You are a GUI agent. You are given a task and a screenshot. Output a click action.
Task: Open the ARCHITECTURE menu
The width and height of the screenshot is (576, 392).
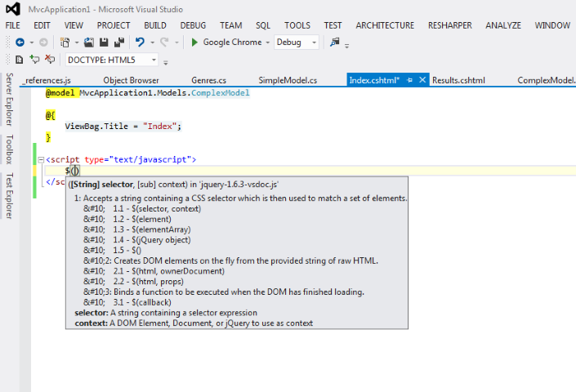point(385,25)
